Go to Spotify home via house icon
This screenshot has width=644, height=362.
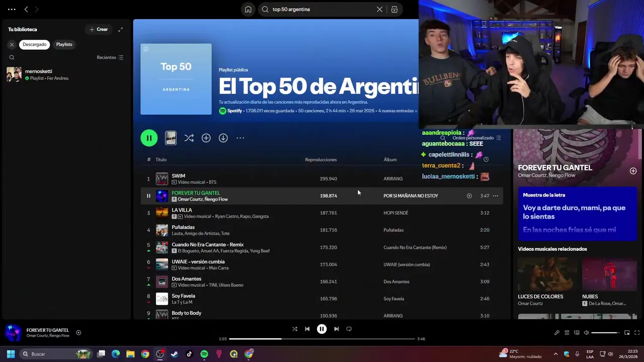click(248, 9)
